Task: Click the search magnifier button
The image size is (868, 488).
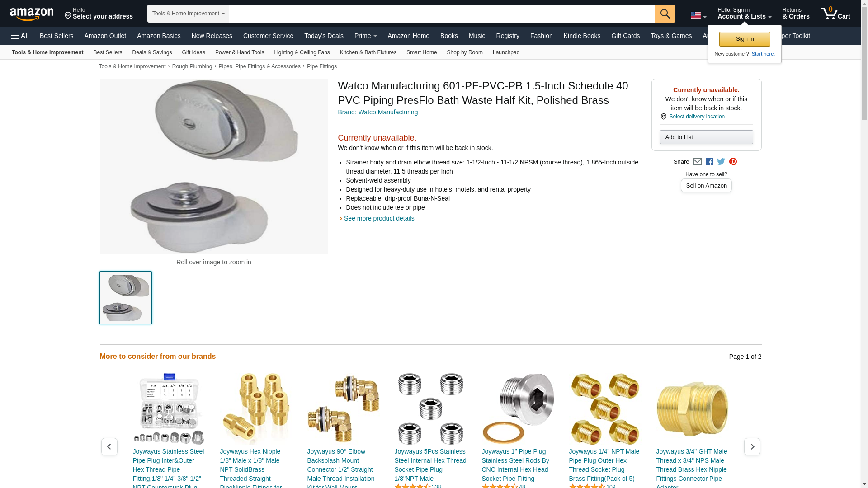Action: 665,14
